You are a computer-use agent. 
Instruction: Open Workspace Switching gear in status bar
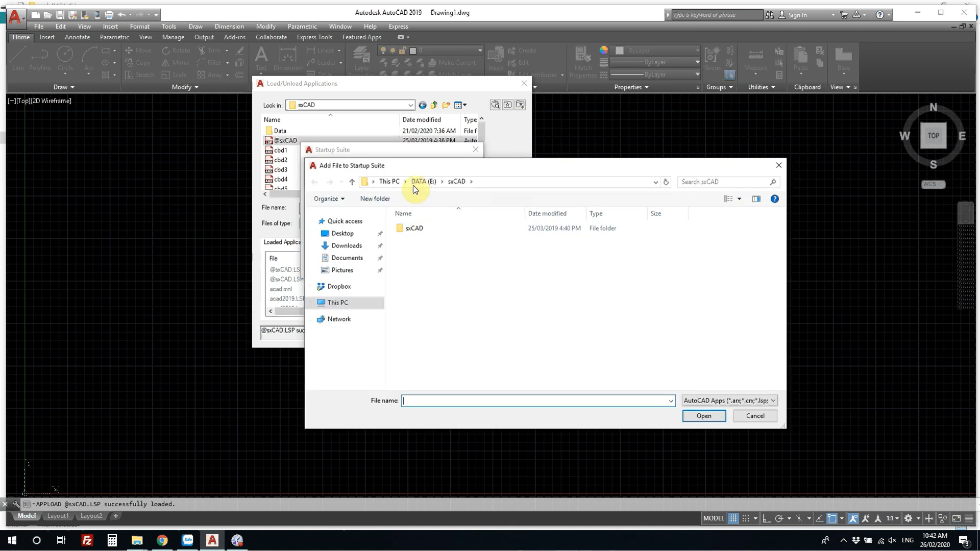908,518
